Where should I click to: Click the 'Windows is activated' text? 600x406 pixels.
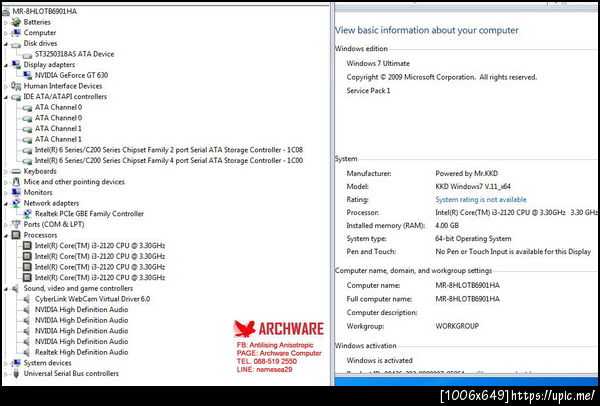click(380, 360)
